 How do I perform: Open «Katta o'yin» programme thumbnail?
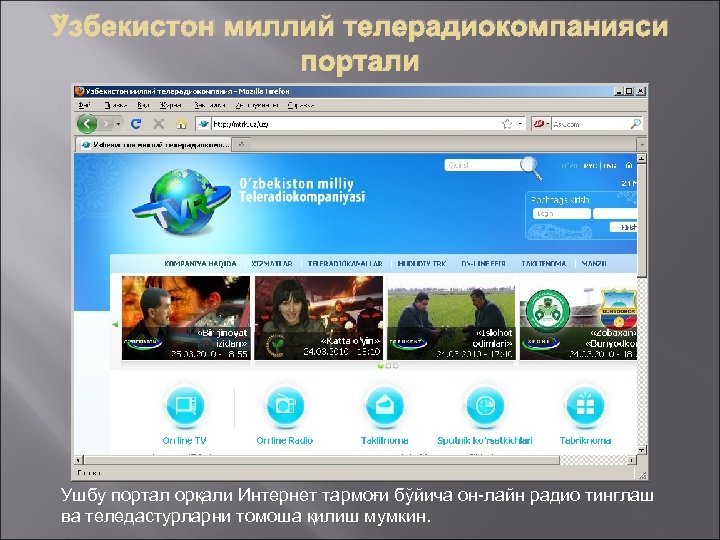(x=319, y=318)
